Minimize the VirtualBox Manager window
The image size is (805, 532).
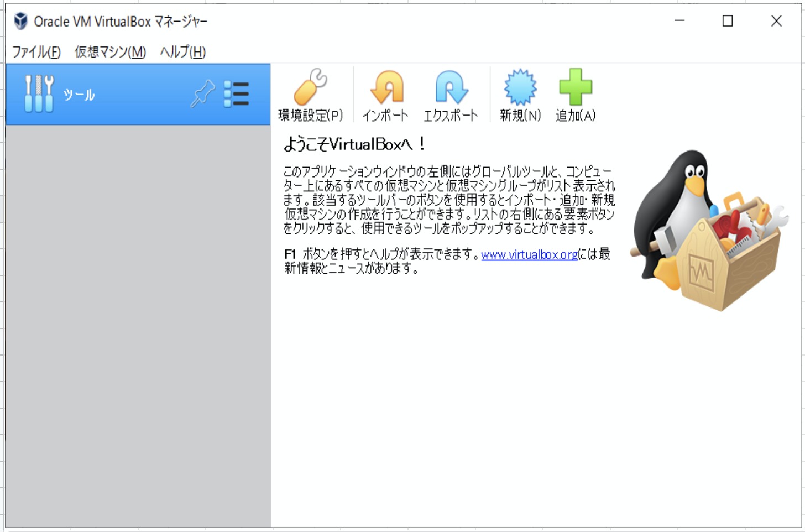pyautogui.click(x=679, y=21)
